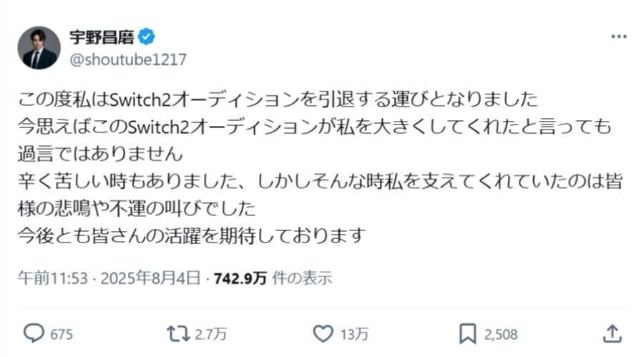
Task: Click the final line 今後とも皆さんの活躍 text
Action: pos(192,235)
